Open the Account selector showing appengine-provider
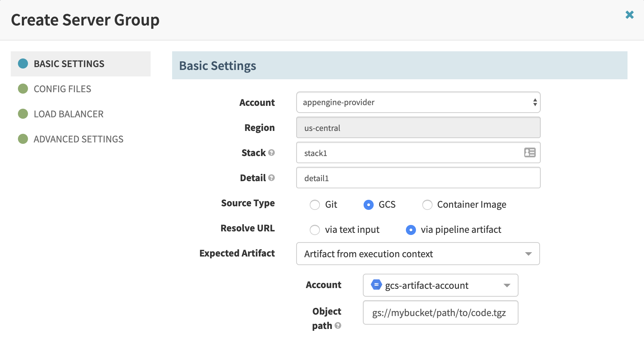The width and height of the screenshot is (644, 339). (x=418, y=102)
